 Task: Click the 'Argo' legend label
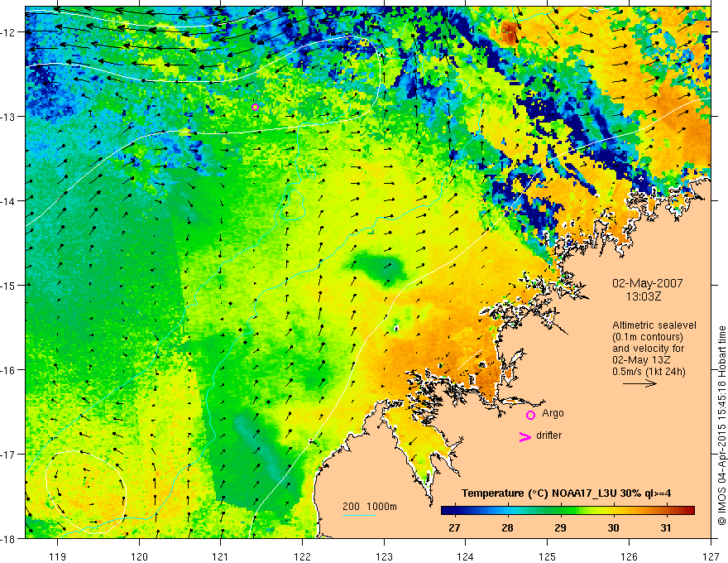pos(553,413)
